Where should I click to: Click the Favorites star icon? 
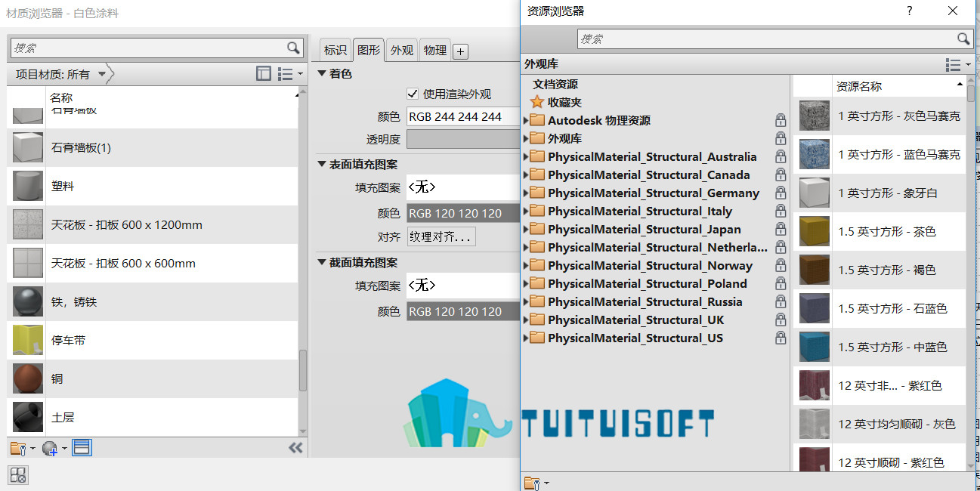[x=536, y=102]
